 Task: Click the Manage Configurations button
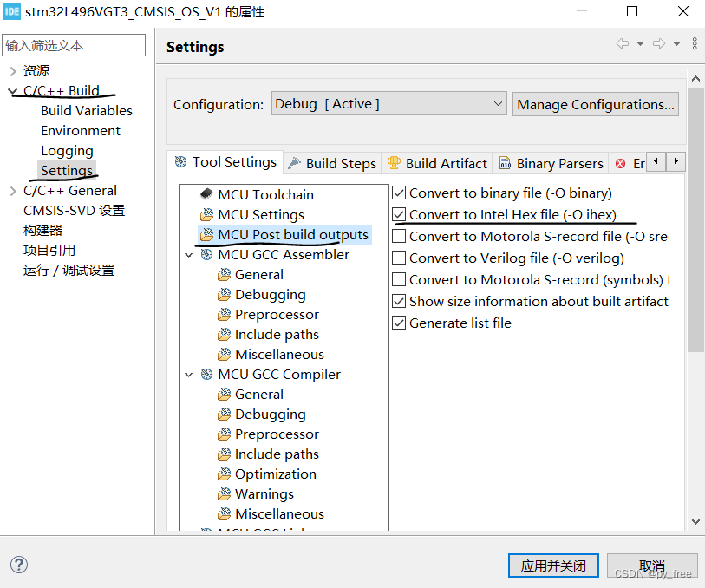[595, 103]
